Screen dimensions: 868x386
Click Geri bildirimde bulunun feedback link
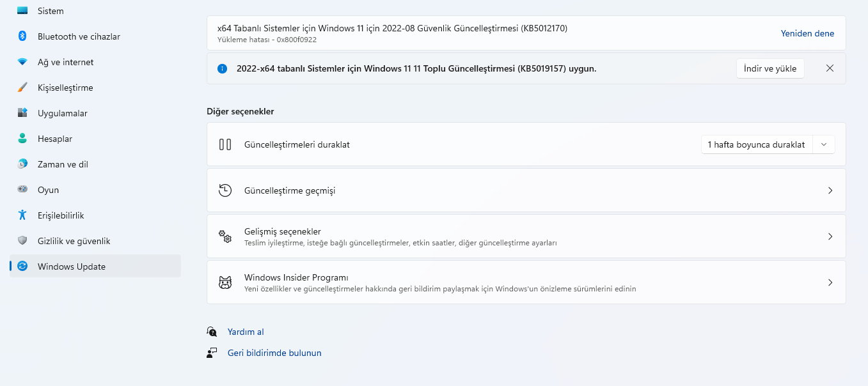[274, 353]
